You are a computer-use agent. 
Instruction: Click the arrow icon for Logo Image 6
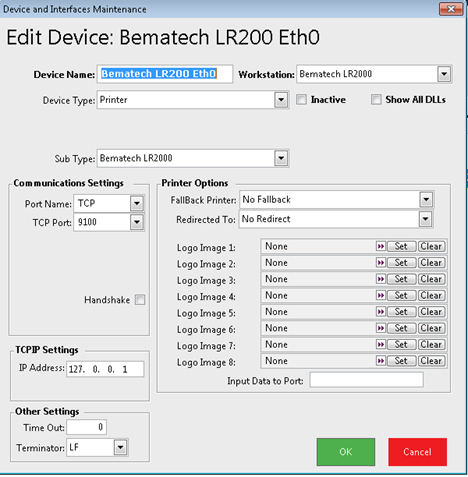[x=380, y=328]
